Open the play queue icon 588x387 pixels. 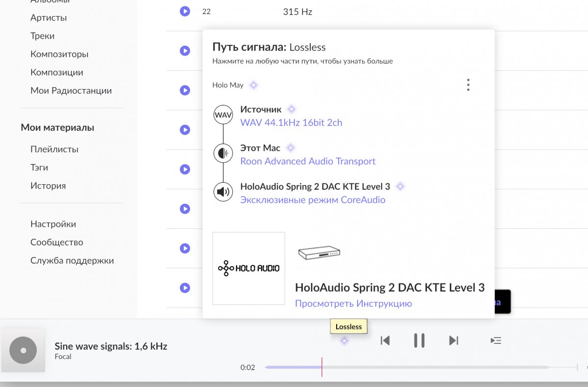[496, 340]
